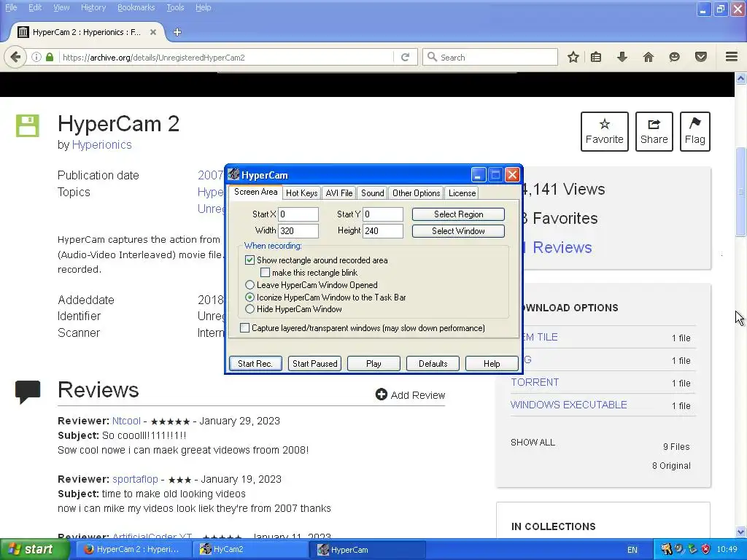747x560 pixels.
Task: Click the black speech bubble Reviews icon
Action: tap(28, 392)
